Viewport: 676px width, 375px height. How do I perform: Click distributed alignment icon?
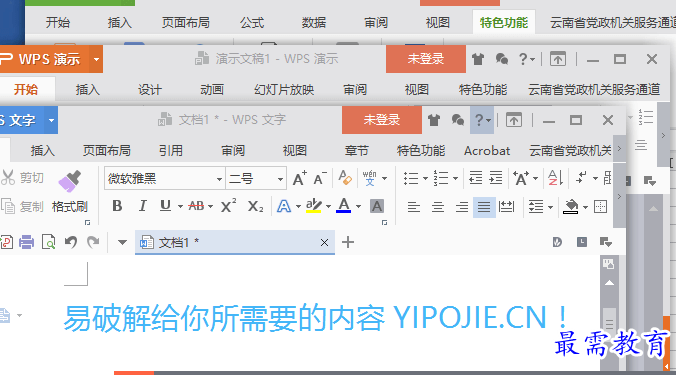(507, 207)
